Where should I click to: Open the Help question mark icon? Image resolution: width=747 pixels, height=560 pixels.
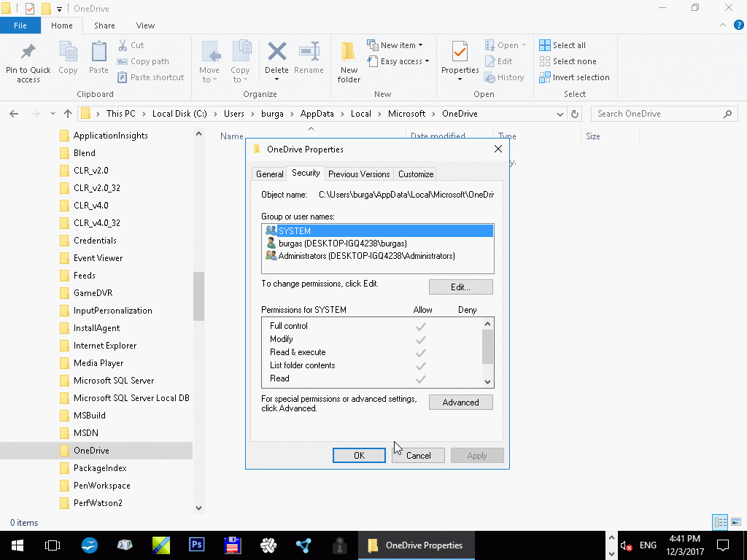(739, 26)
